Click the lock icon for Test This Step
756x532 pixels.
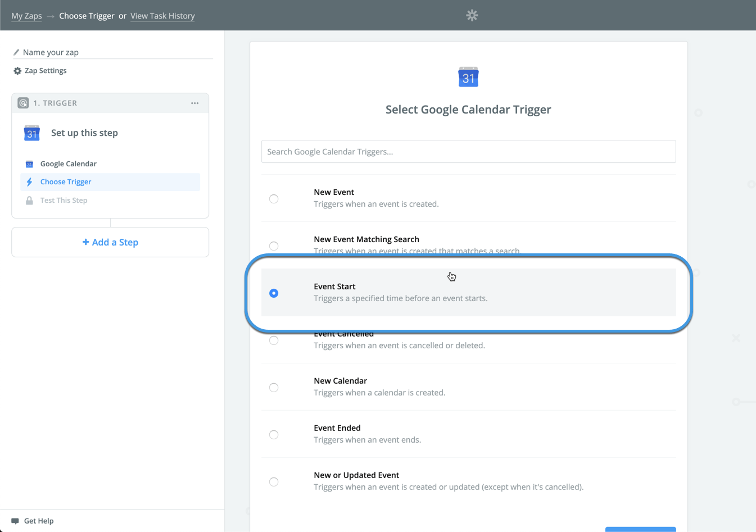click(x=29, y=201)
